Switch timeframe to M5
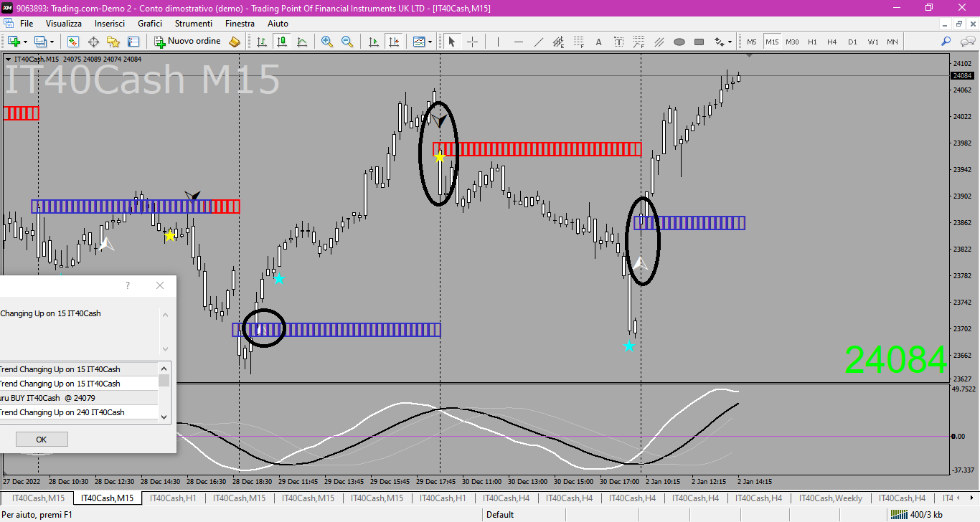980x522 pixels. tap(752, 42)
